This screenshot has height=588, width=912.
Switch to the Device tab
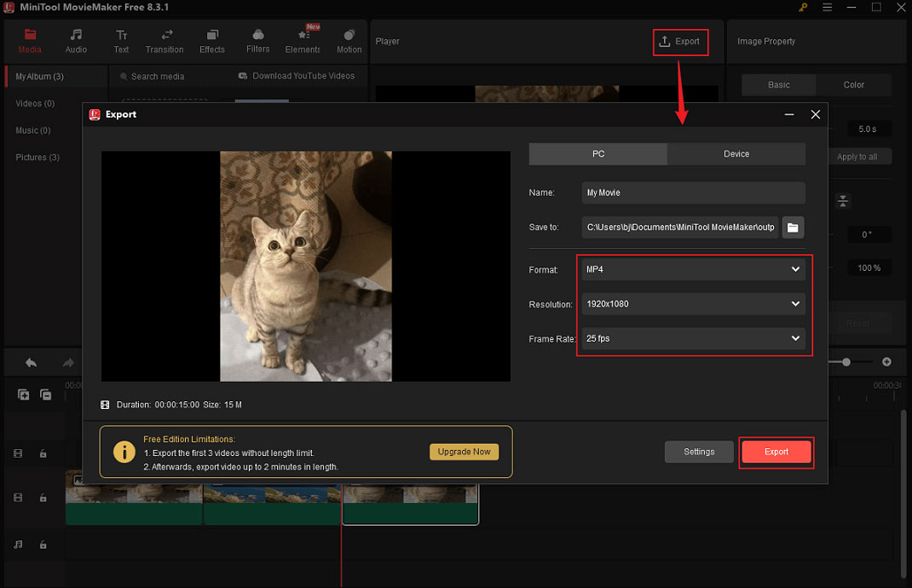736,153
